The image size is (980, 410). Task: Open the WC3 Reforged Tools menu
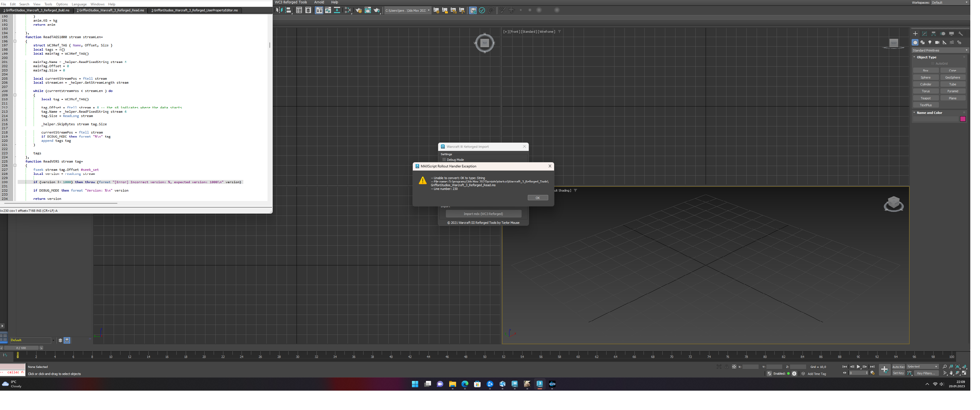[291, 2]
